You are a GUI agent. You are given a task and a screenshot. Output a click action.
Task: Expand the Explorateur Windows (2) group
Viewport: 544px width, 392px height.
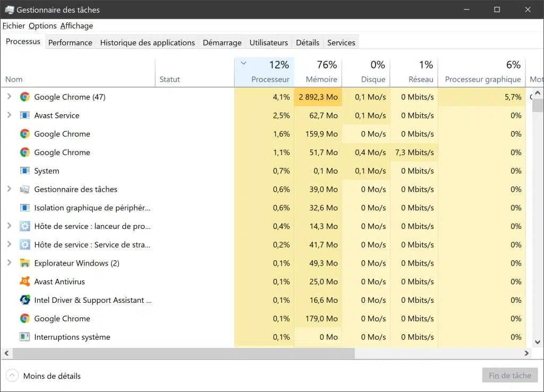(10, 263)
